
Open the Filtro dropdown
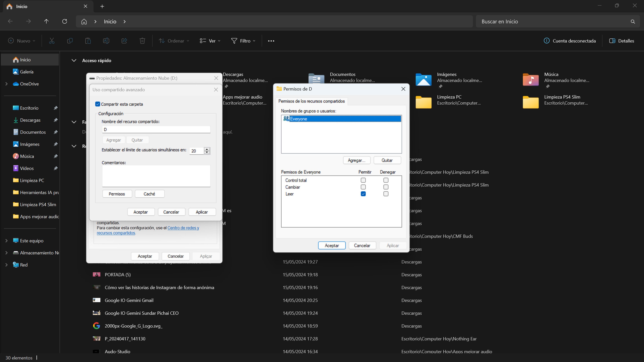click(243, 41)
